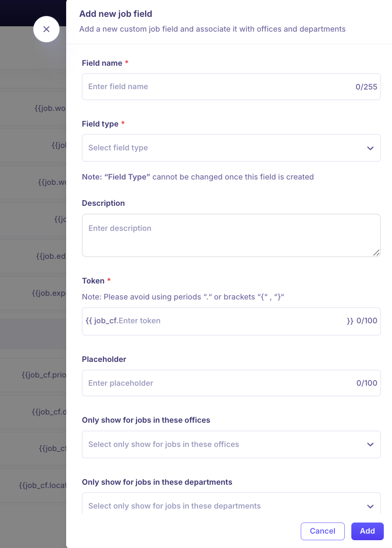Image resolution: width=392 pixels, height=548 pixels.
Task: Click the field type chevron arrow
Action: pos(370,148)
